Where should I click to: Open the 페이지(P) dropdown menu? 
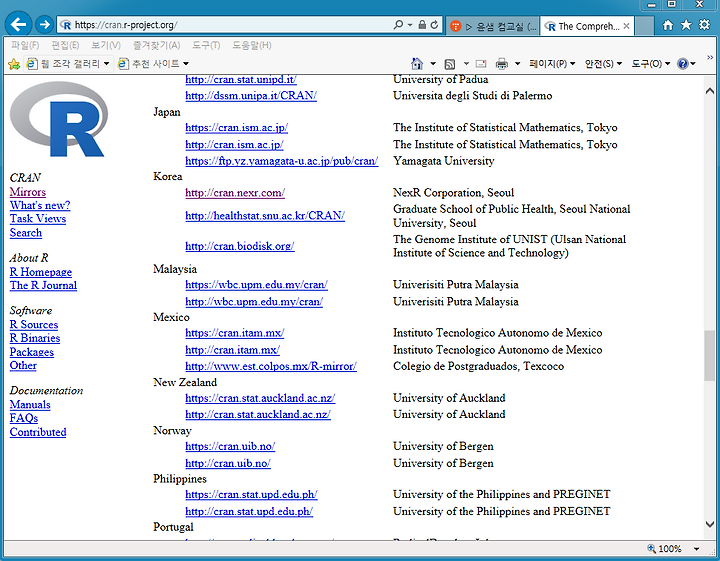click(x=552, y=64)
